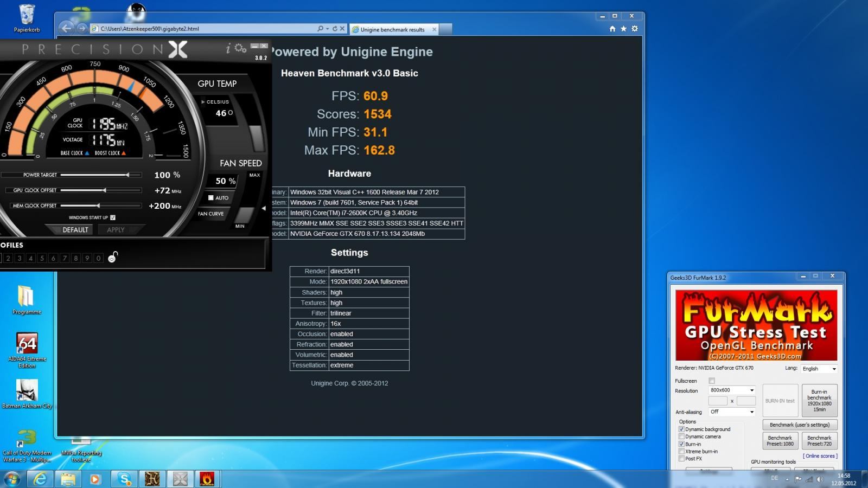
Task: Switch to Unigine benchmark results tab
Action: tap(393, 30)
